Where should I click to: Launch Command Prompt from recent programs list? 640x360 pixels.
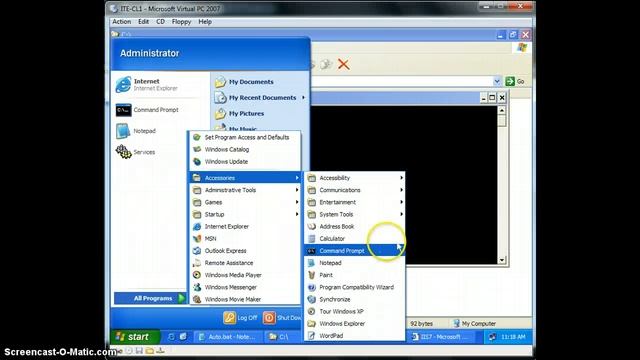tap(147, 110)
